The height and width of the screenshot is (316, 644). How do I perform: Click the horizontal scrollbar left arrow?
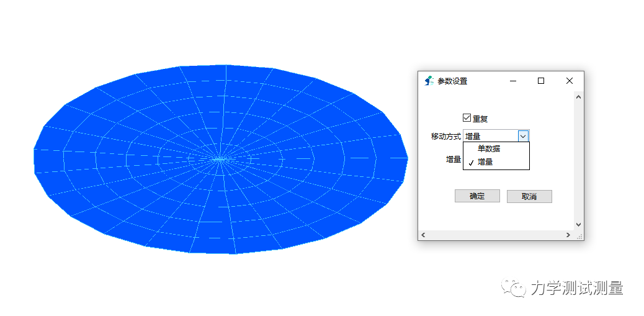(424, 235)
